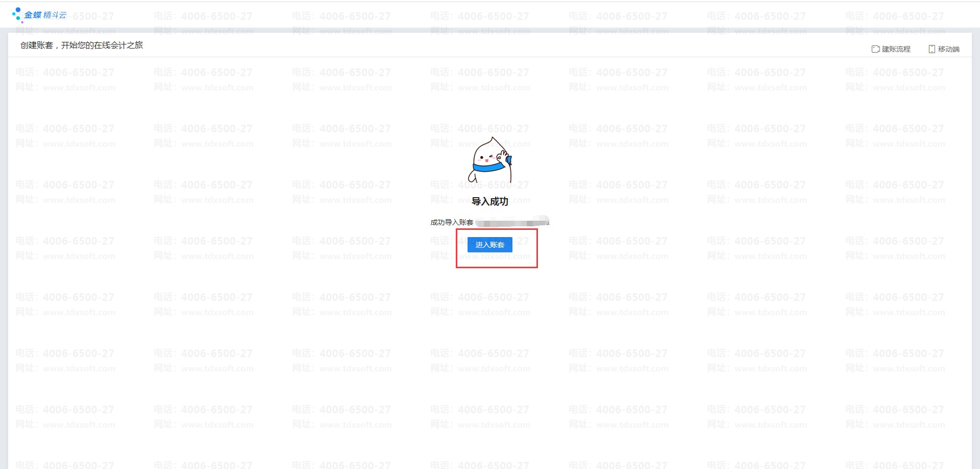The image size is (980, 469).
Task: Click the 创建账套 page title text
Action: click(37, 45)
